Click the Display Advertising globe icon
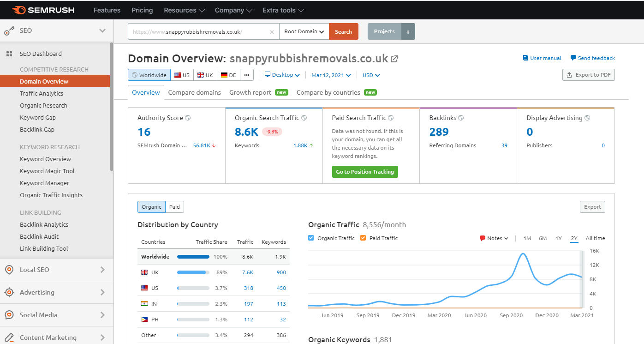644x344 pixels. point(587,118)
